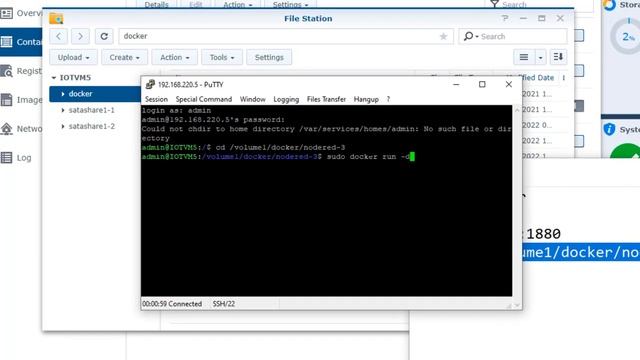This screenshot has height=360, width=640.
Task: Open the Container sidebar section
Action: click(x=21, y=42)
